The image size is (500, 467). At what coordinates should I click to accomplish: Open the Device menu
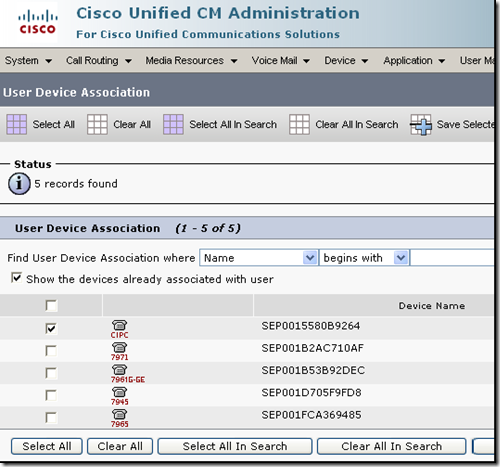(x=346, y=61)
